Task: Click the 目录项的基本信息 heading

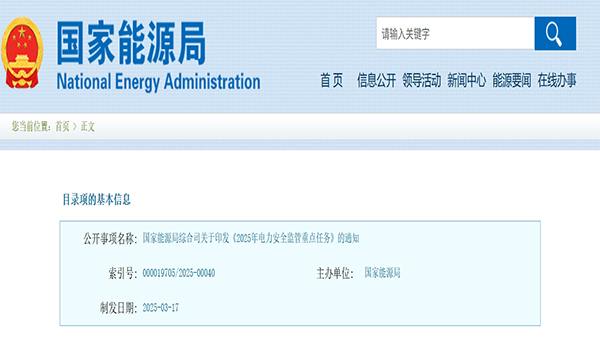Action: pyautogui.click(x=97, y=199)
